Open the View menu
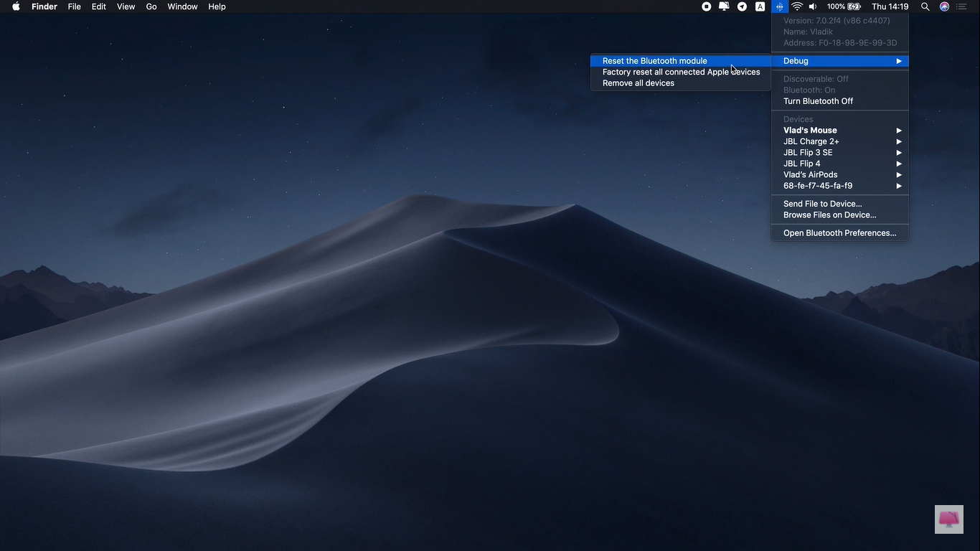 (x=126, y=6)
